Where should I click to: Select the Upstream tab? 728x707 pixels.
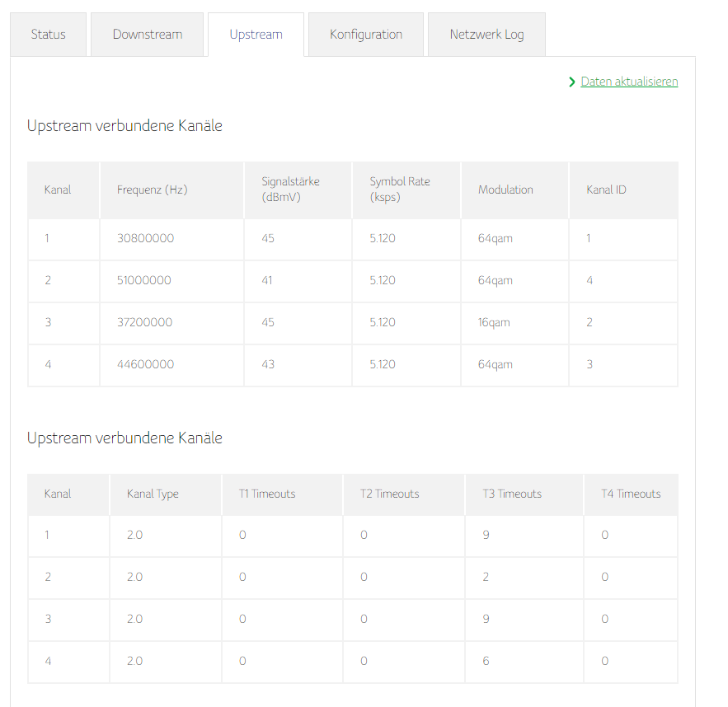pyautogui.click(x=256, y=35)
